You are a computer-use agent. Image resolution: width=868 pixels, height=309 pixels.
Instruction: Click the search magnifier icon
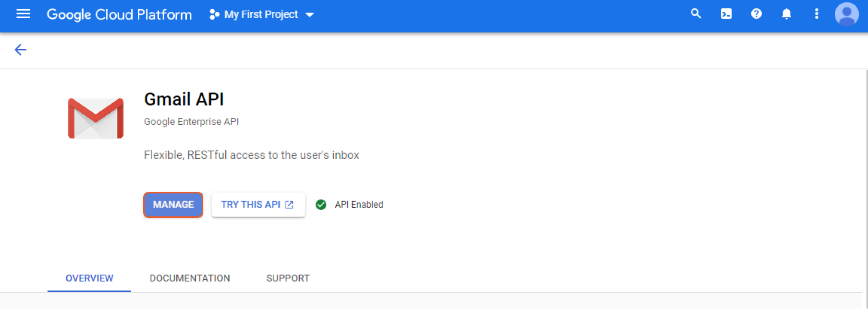[x=696, y=14]
